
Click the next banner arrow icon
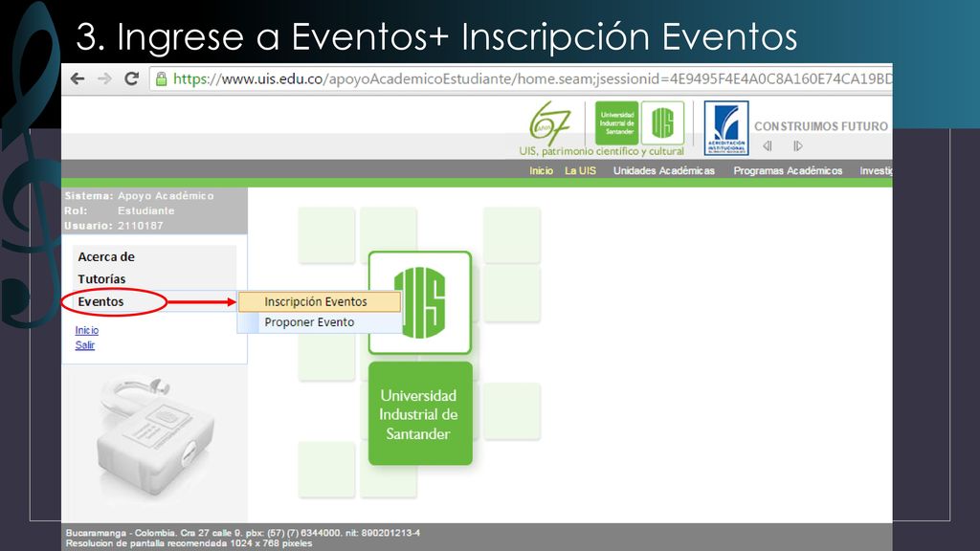point(797,146)
